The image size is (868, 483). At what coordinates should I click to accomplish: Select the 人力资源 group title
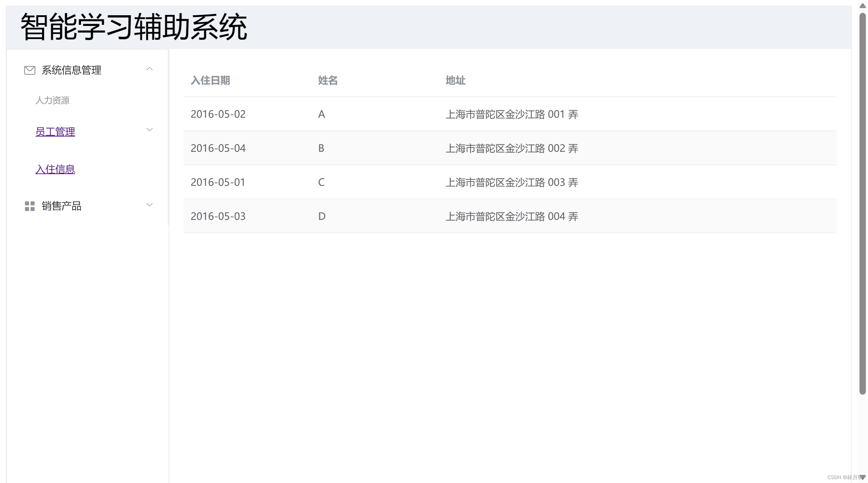[x=52, y=100]
